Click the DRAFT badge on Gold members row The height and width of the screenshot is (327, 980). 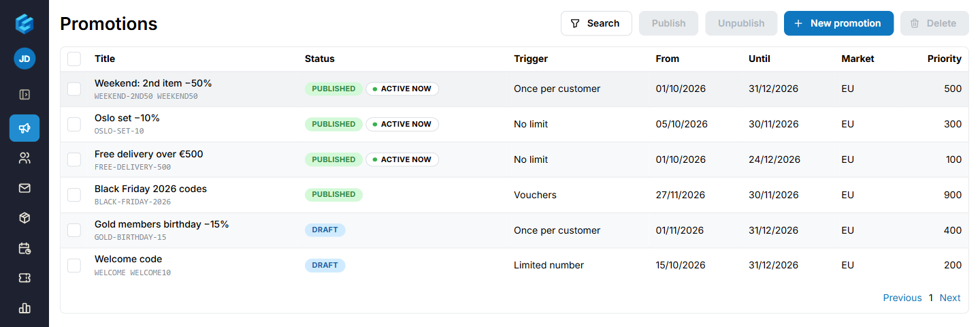point(325,230)
